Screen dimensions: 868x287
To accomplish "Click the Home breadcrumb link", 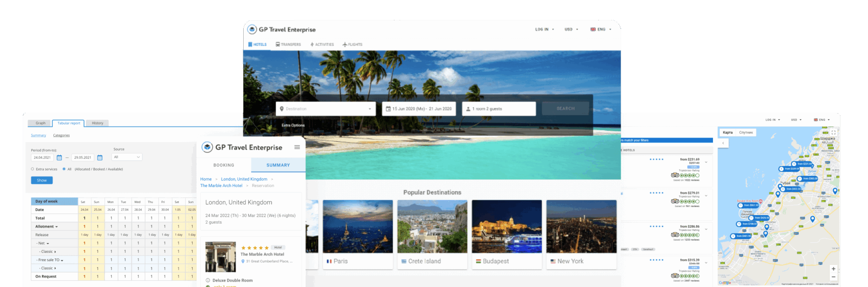I will pyautogui.click(x=206, y=179).
